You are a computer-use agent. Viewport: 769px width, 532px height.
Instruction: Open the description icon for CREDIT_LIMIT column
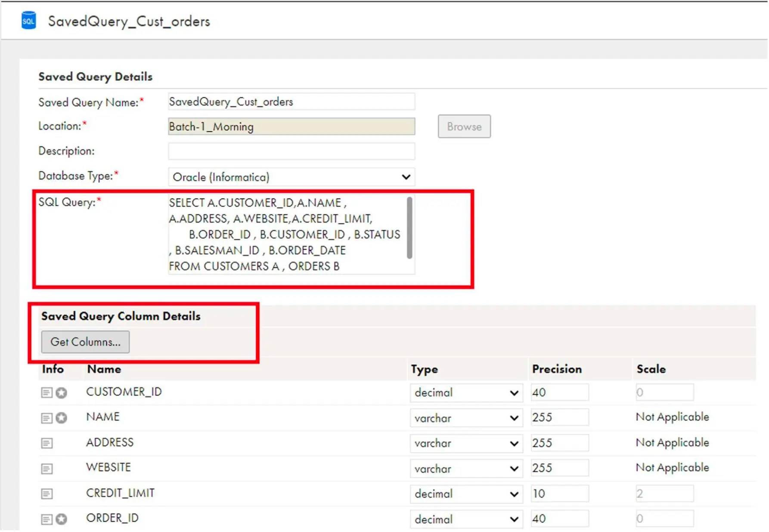tap(46, 494)
